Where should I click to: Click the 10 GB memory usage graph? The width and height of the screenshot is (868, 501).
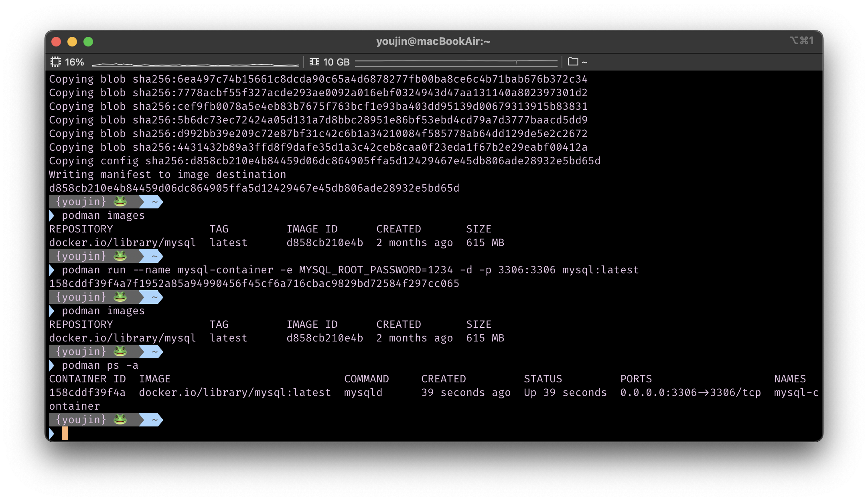(x=456, y=62)
